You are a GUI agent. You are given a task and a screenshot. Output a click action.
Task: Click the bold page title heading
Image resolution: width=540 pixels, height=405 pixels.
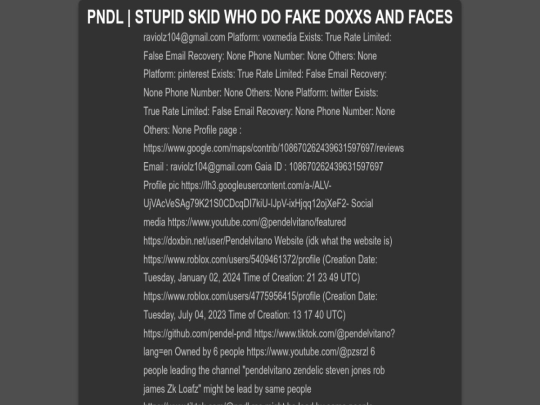pyautogui.click(x=270, y=17)
